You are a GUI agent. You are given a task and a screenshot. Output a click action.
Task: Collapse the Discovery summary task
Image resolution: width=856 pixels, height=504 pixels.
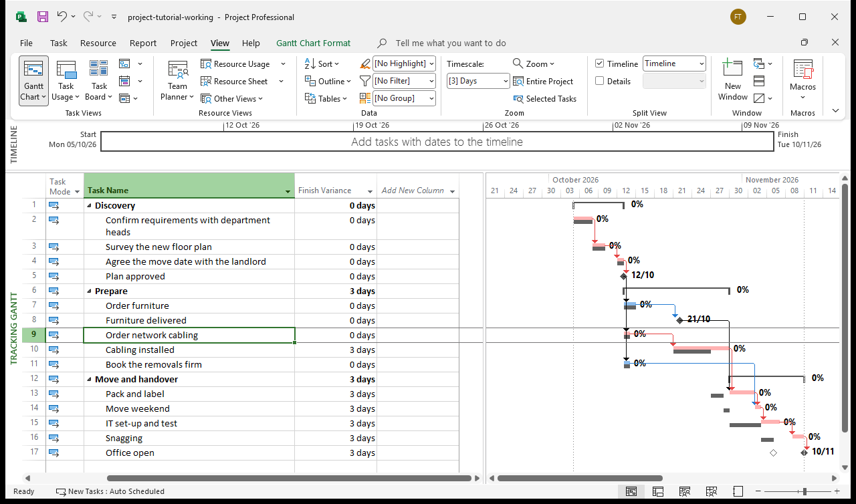click(90, 206)
